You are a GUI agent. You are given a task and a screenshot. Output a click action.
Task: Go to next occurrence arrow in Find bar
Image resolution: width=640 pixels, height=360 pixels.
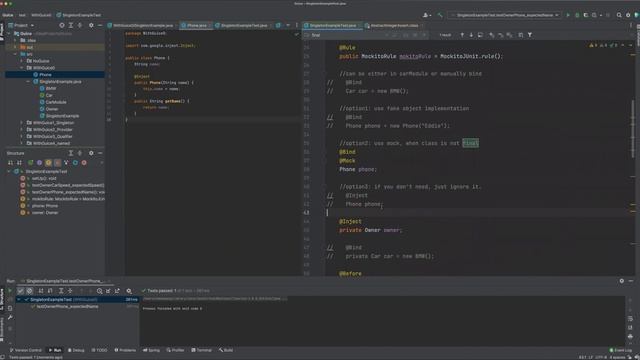click(x=471, y=35)
